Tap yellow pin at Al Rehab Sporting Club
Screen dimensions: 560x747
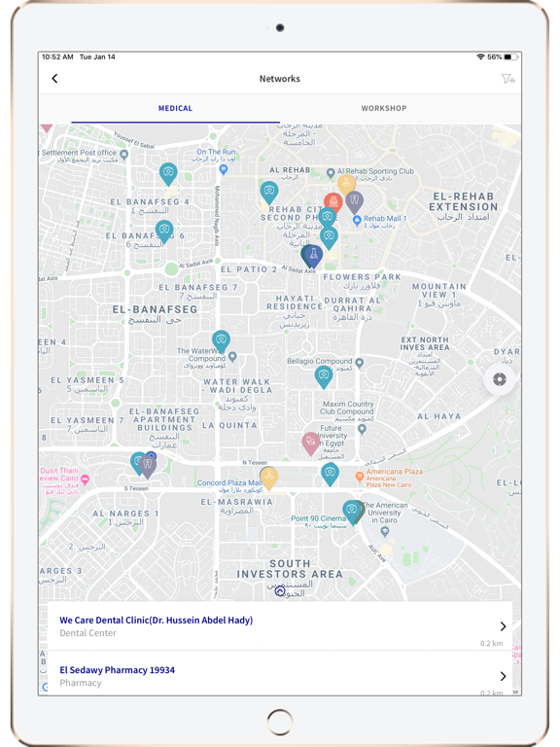click(346, 185)
